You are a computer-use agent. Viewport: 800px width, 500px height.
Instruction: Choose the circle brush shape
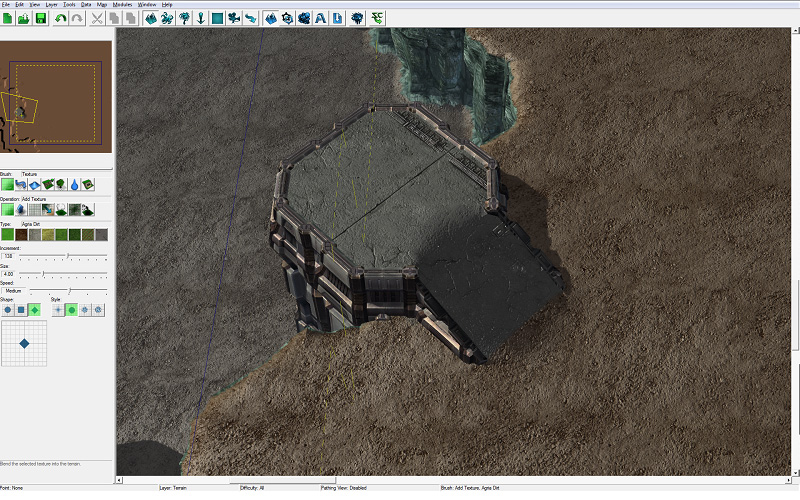click(x=8, y=310)
